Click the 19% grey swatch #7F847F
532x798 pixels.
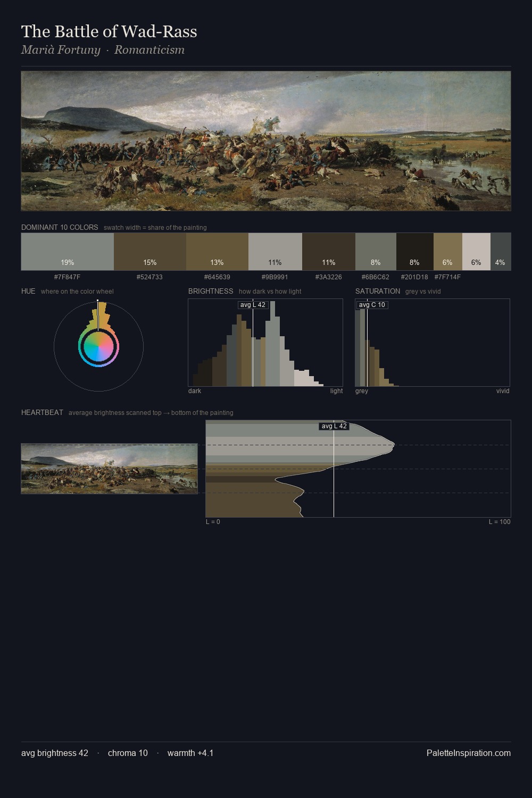pyautogui.click(x=68, y=252)
